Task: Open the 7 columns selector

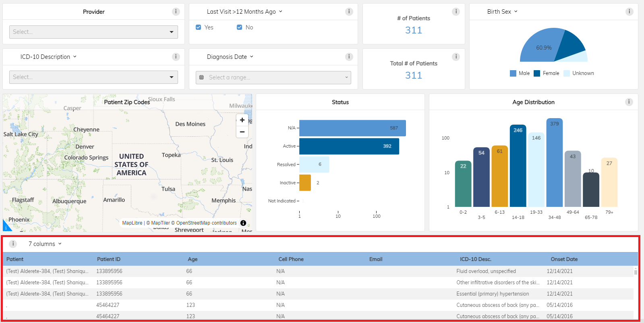Action: pos(45,244)
